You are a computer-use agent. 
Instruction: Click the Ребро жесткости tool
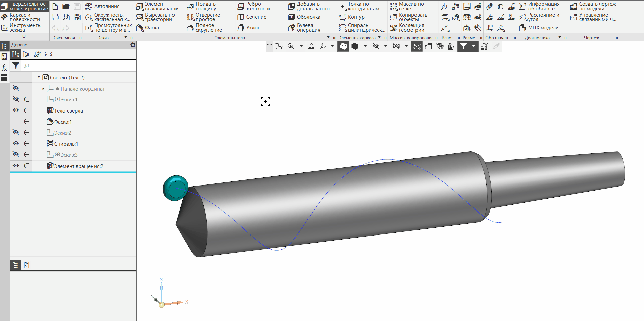coord(254,6)
